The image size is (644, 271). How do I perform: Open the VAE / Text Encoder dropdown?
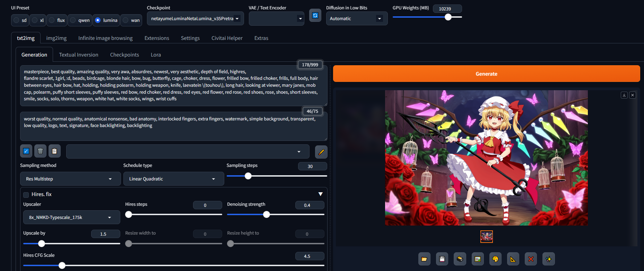click(x=276, y=18)
